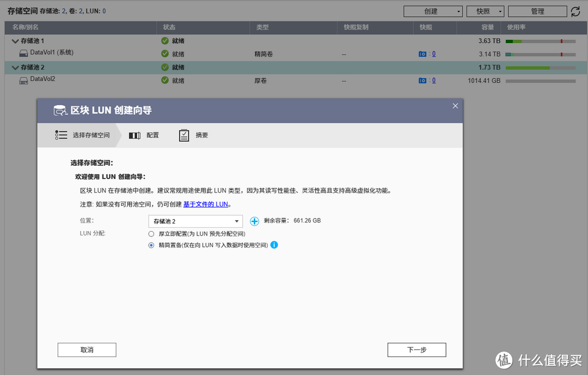Select the 厚立即配置 radio option
The height and width of the screenshot is (375, 588).
tap(151, 234)
